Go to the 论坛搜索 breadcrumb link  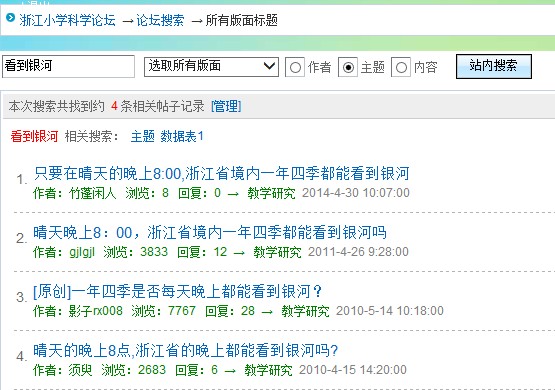(x=160, y=21)
